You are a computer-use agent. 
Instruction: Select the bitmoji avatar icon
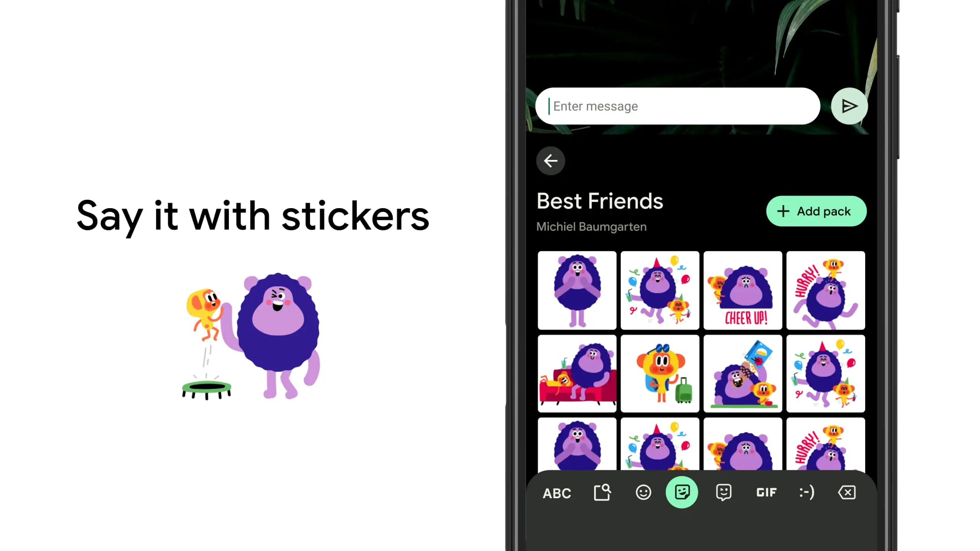pyautogui.click(x=724, y=492)
